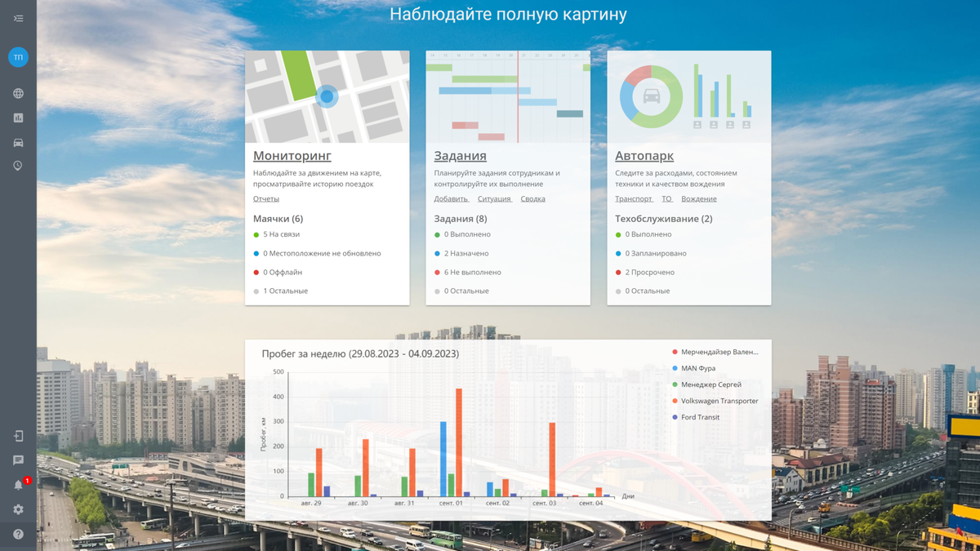Click the Пробег за неделю chart title
Image resolution: width=980 pixels, height=551 pixels.
360,353
